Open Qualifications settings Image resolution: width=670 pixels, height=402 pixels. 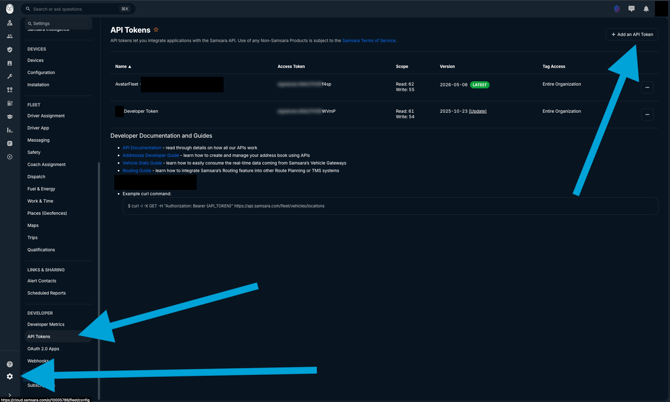[x=41, y=249]
